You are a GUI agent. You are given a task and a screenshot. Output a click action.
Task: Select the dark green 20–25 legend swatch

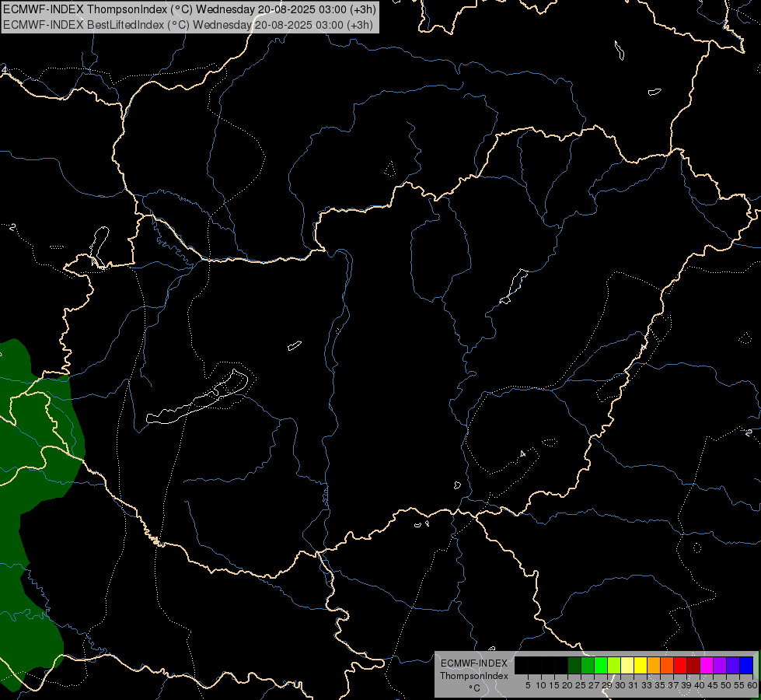(x=574, y=665)
